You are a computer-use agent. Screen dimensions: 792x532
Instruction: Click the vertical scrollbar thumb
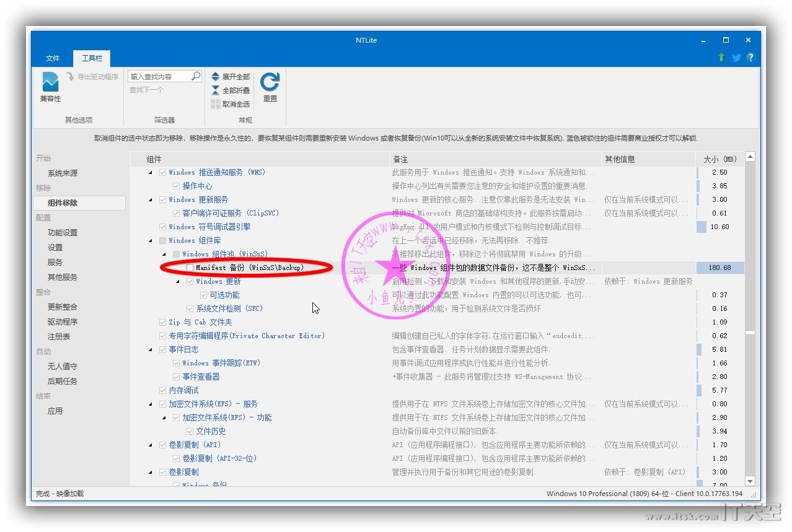click(x=750, y=333)
